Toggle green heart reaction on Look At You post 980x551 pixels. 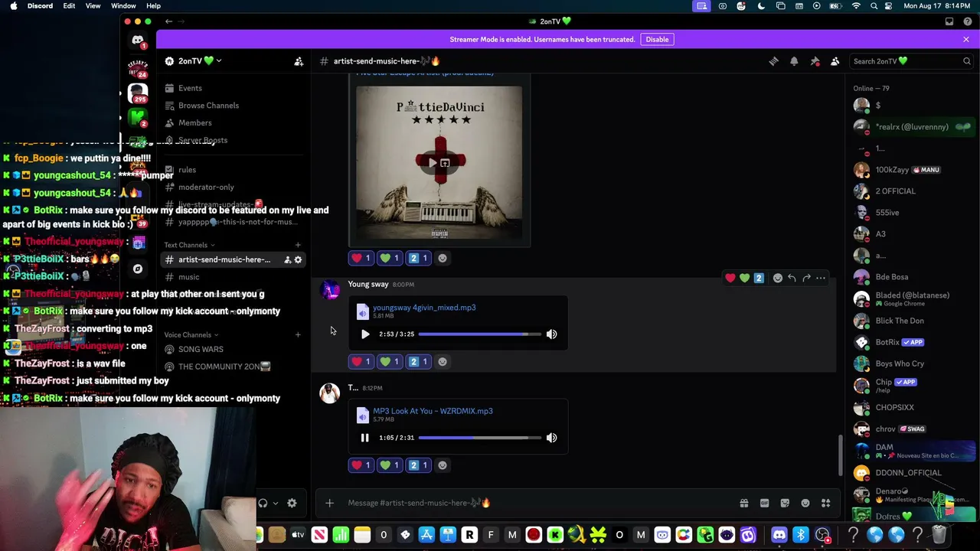390,465
